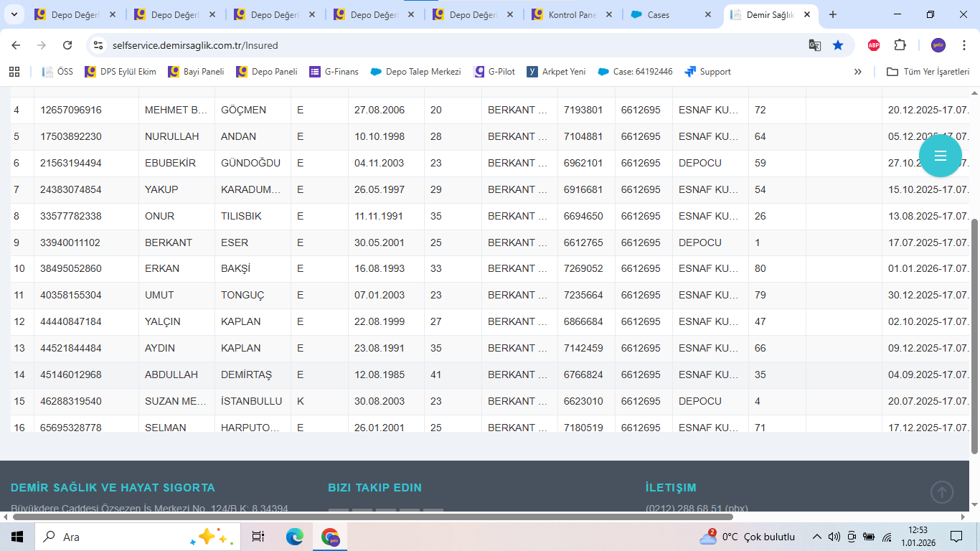Screen dimensions: 980x551
Task: Click the Windows Start button
Action: point(17,537)
